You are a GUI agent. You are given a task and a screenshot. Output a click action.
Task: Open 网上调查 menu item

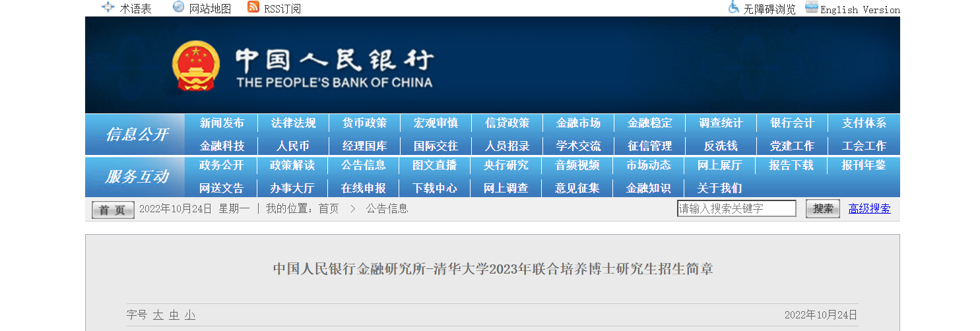pos(507,188)
